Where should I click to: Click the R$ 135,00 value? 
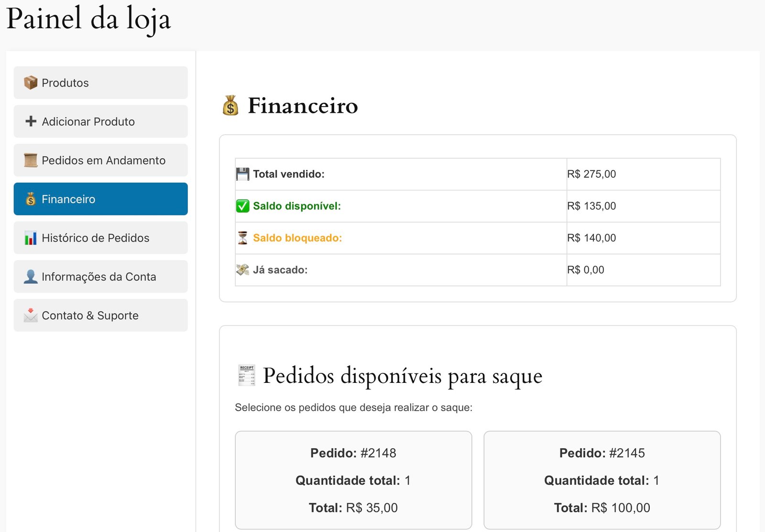(591, 206)
